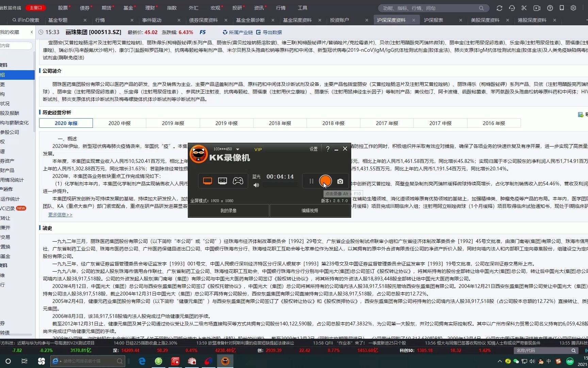Open KK recorder icon on taskbar
The width and height of the screenshot is (588, 368).
click(225, 361)
